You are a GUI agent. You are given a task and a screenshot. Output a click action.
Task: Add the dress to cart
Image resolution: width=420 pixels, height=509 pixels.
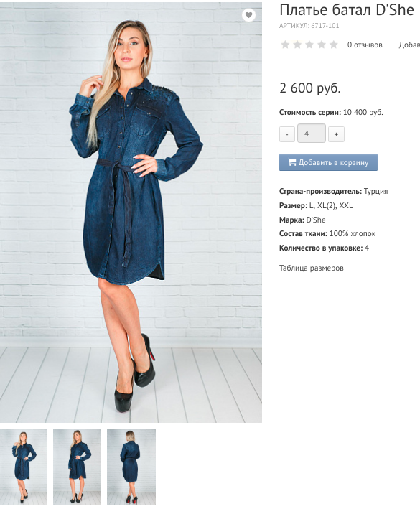tap(328, 162)
